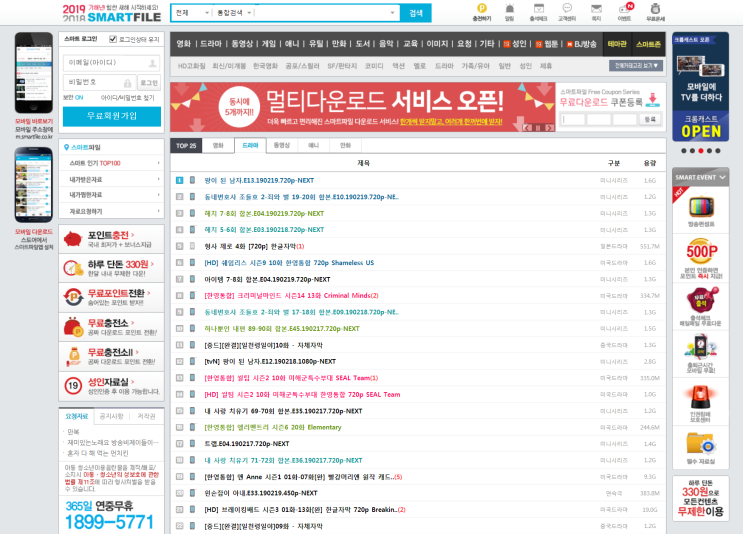Switch to the 만화 list tab
The image size is (743, 534).
click(x=345, y=145)
